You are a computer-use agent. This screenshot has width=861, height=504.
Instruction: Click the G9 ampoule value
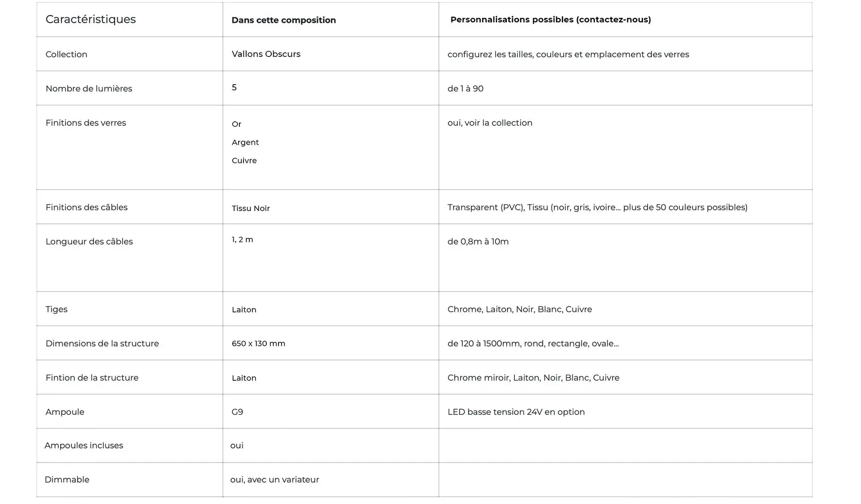[237, 412]
